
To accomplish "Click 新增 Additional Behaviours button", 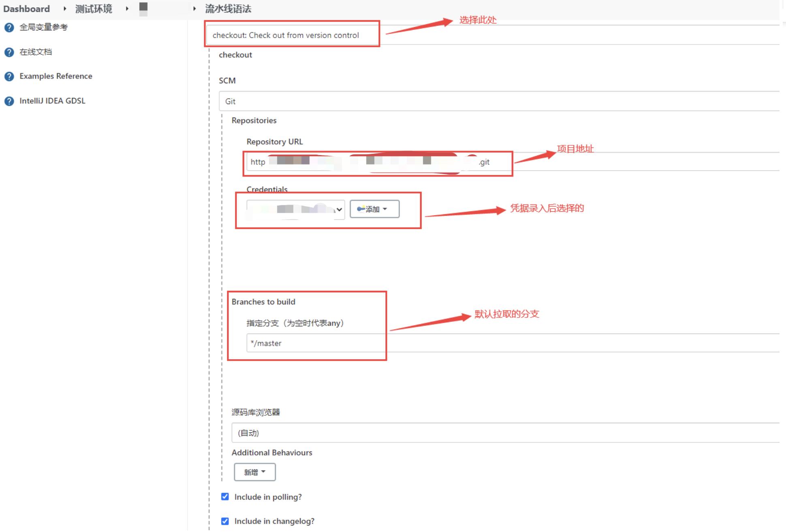I will 254,472.
